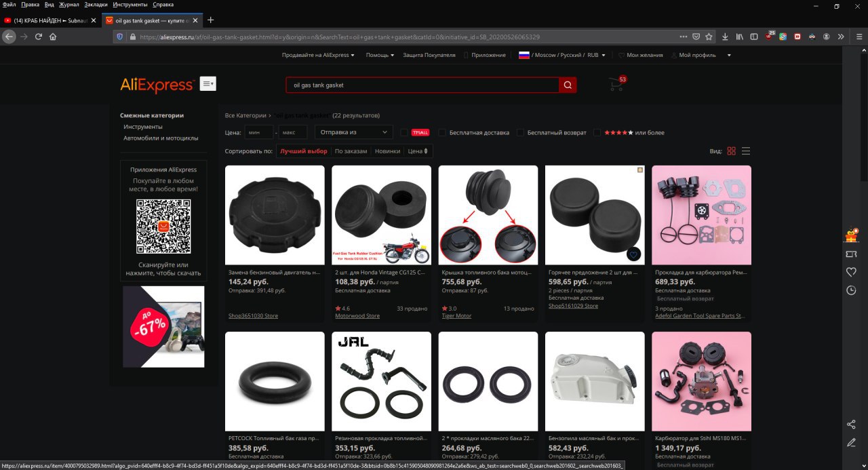Open the 145,24 руб. gas cap product image
Image resolution: width=868 pixels, height=470 pixels.
[275, 215]
